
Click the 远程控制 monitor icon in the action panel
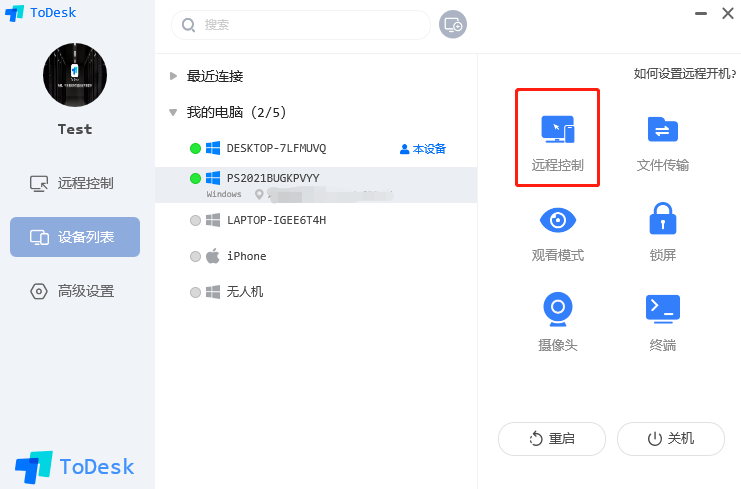pyautogui.click(x=558, y=129)
